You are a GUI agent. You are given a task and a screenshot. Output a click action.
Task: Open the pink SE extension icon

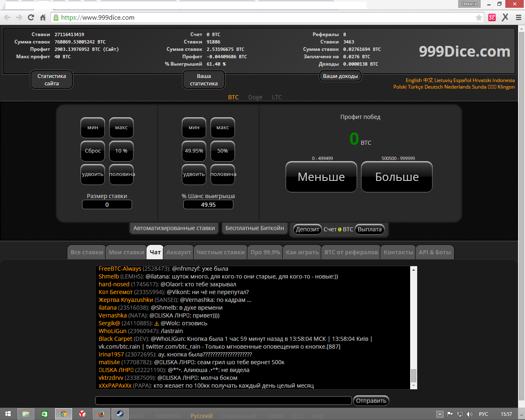(x=492, y=17)
